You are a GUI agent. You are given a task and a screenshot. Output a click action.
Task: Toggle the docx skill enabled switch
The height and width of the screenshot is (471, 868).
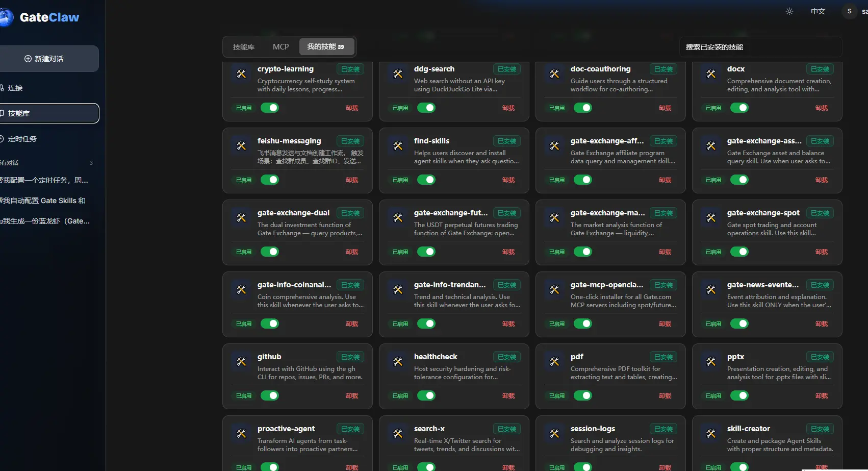(x=739, y=108)
